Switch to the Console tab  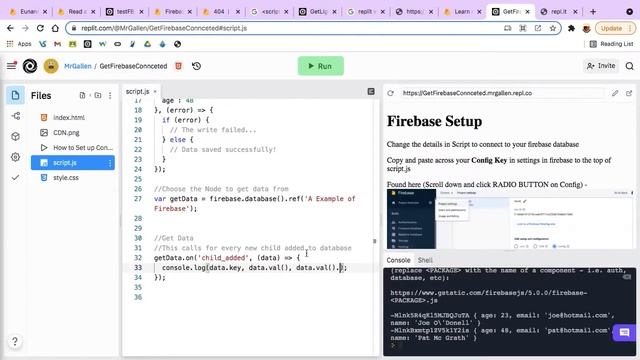pyautogui.click(x=398, y=260)
